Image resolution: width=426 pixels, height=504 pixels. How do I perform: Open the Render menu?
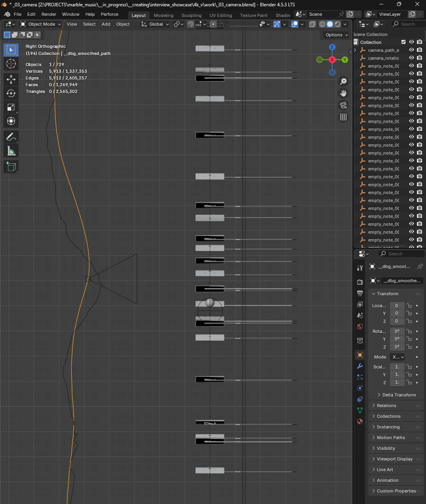click(x=49, y=14)
